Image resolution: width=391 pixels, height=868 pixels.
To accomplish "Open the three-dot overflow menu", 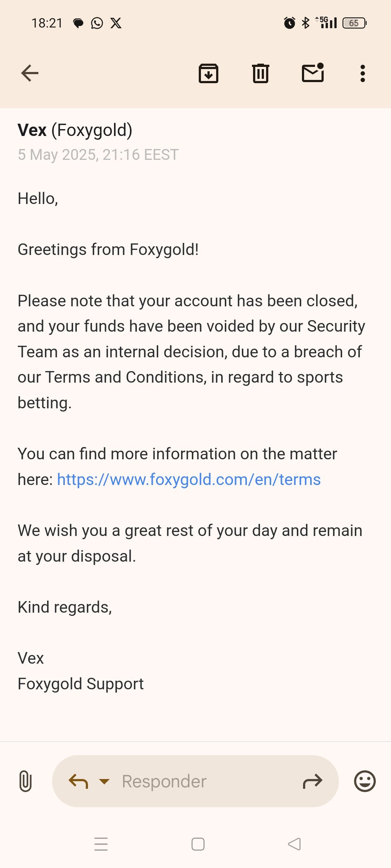I will (362, 73).
